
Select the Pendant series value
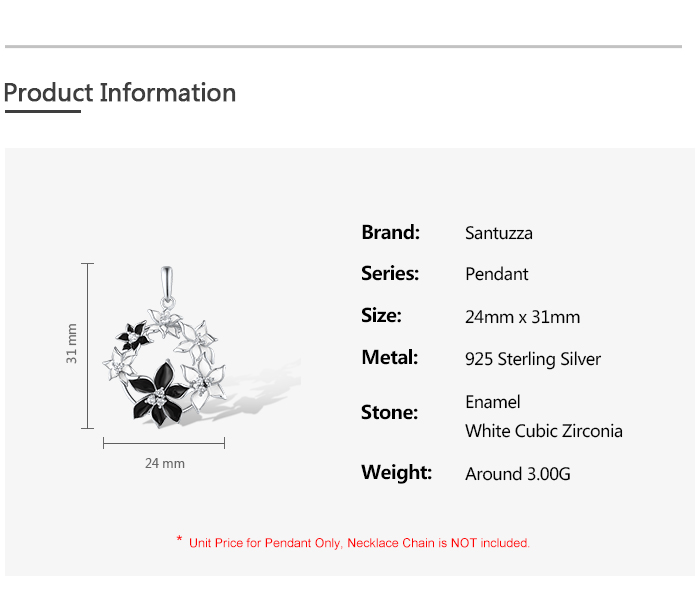(497, 274)
